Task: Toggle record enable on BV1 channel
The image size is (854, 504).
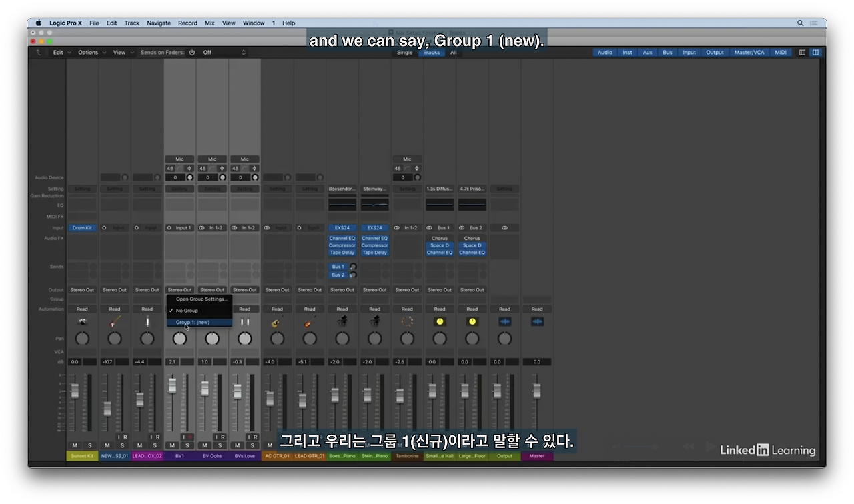Action: (190, 437)
